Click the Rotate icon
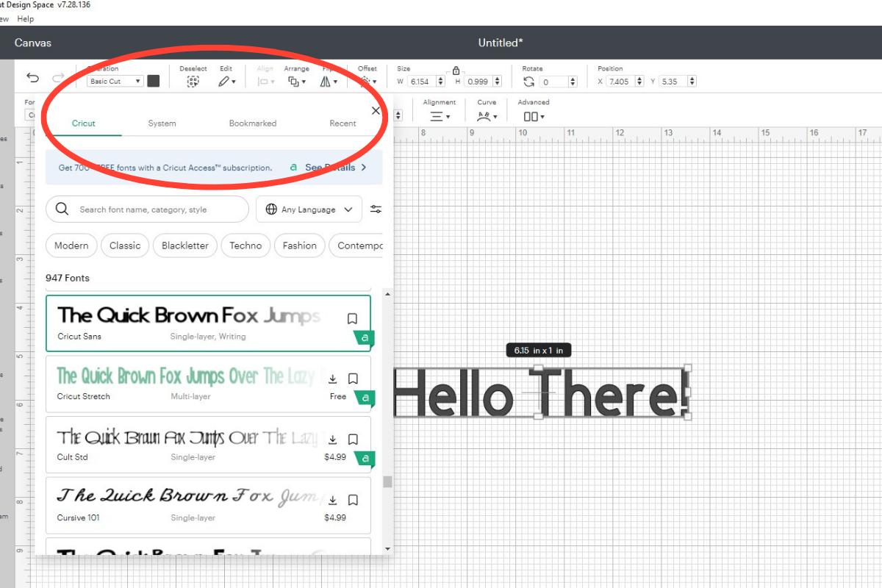Viewport: 882px width, 588px height. pos(528,82)
